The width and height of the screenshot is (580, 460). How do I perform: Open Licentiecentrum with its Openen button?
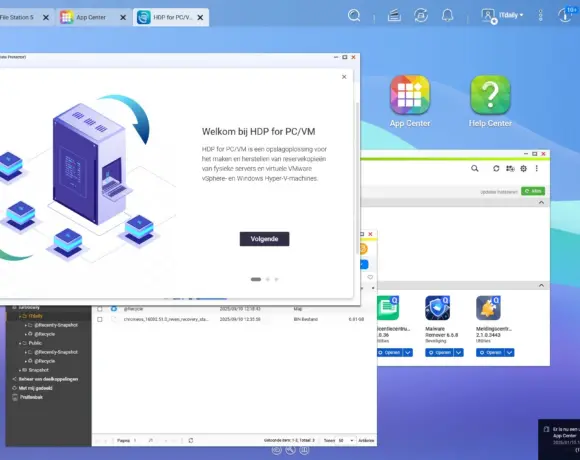pyautogui.click(x=390, y=353)
